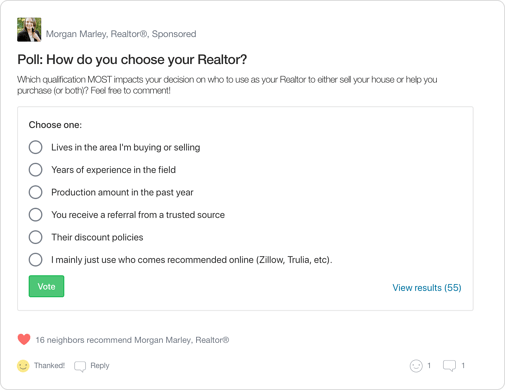Click the Thanked smiley face icon
The height and width of the screenshot is (390, 505).
(23, 366)
